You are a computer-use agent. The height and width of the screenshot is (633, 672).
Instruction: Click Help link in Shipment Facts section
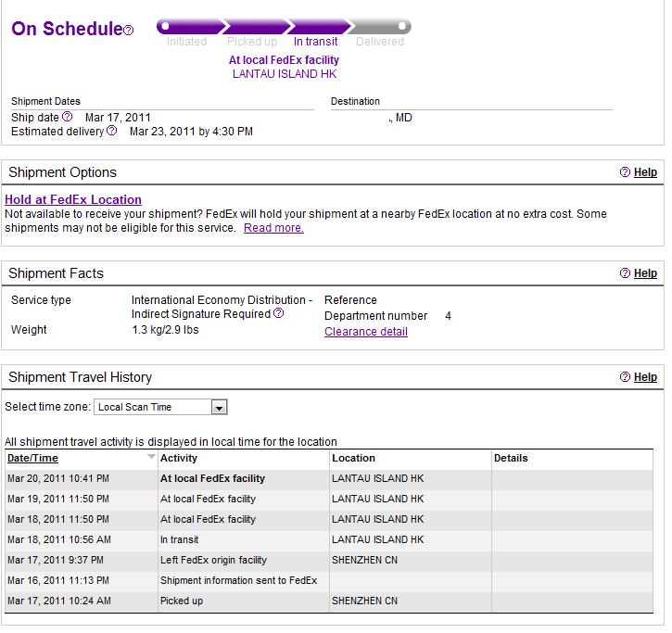coord(645,273)
